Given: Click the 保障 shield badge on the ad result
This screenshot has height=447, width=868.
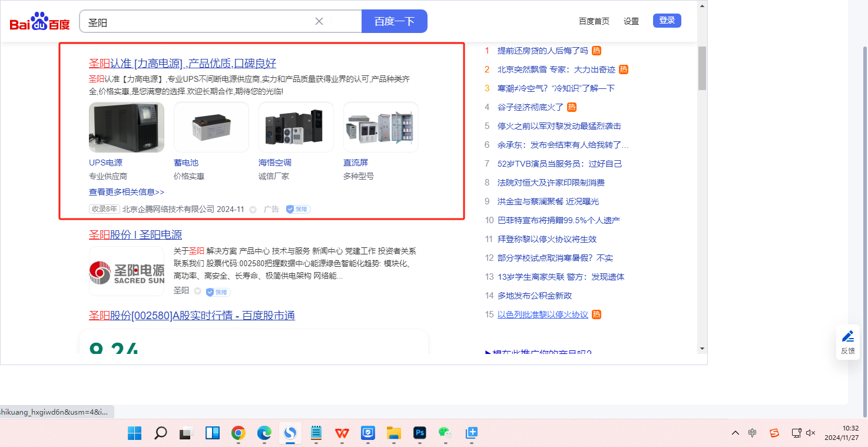Looking at the screenshot, I should click(298, 209).
